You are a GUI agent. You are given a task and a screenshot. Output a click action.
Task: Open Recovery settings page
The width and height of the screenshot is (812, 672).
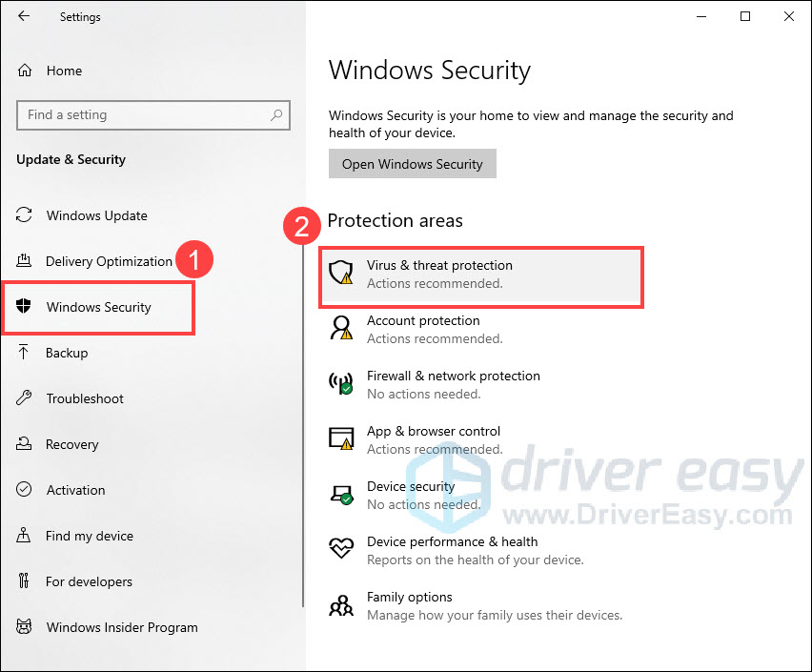pyautogui.click(x=72, y=444)
